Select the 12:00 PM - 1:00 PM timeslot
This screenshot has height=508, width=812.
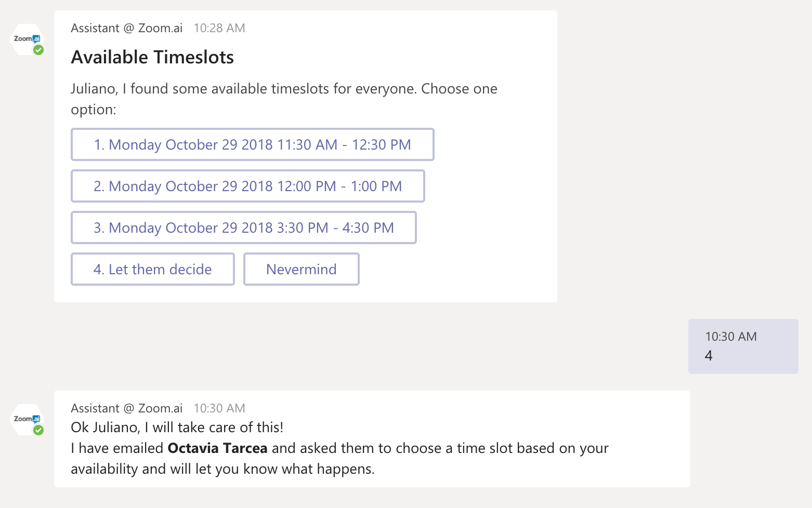click(247, 186)
